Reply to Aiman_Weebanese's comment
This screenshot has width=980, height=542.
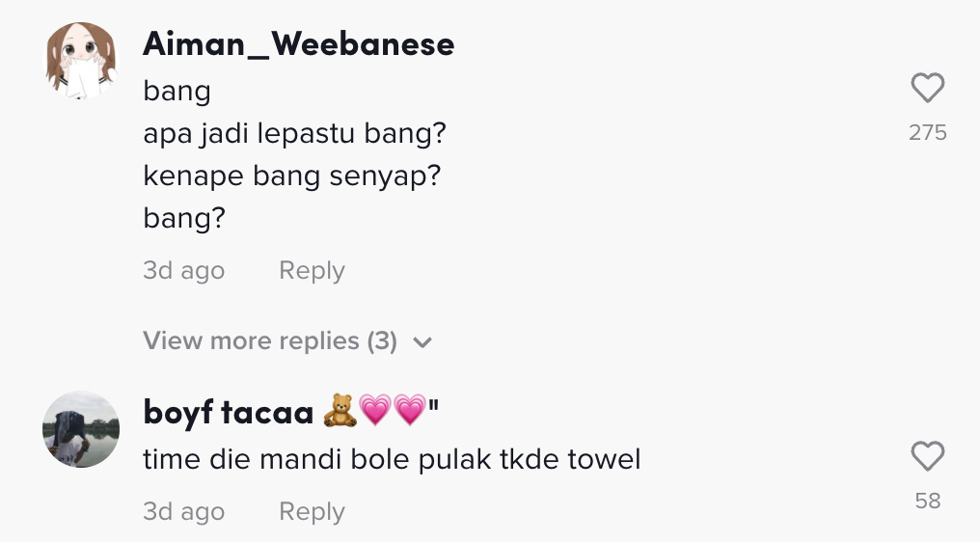click(x=312, y=271)
